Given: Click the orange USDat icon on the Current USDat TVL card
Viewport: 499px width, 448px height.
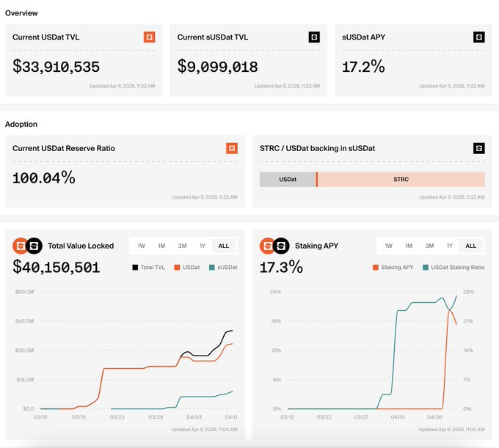Looking at the screenshot, I should (149, 37).
